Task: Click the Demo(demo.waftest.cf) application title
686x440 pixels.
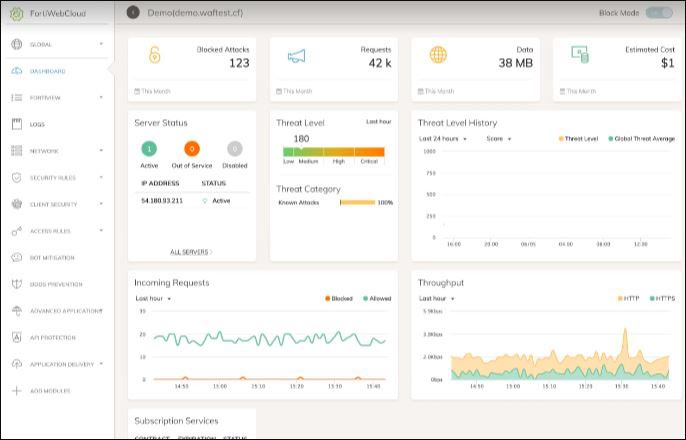Action: coord(195,13)
